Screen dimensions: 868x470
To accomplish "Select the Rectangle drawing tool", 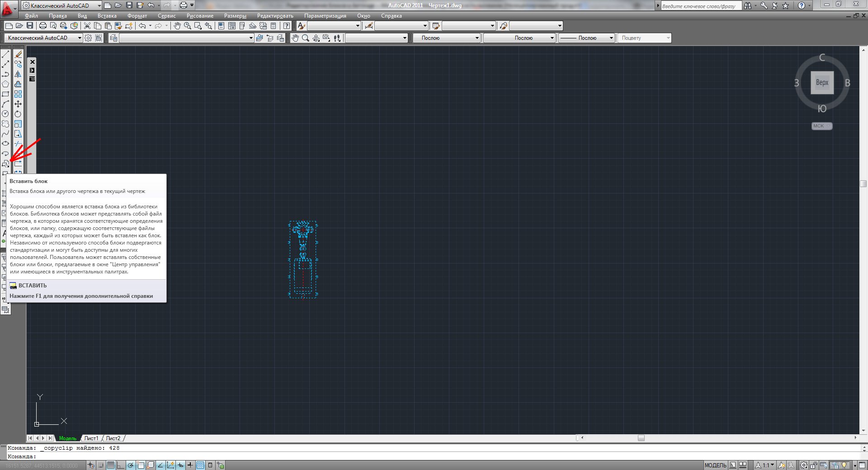I will (x=5, y=94).
